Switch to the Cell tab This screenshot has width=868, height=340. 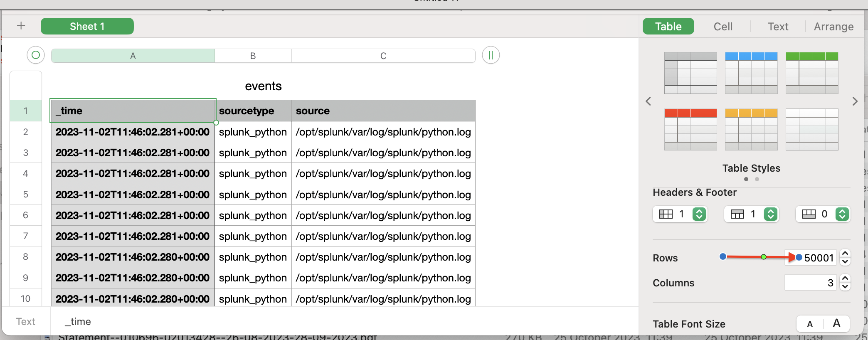(723, 27)
